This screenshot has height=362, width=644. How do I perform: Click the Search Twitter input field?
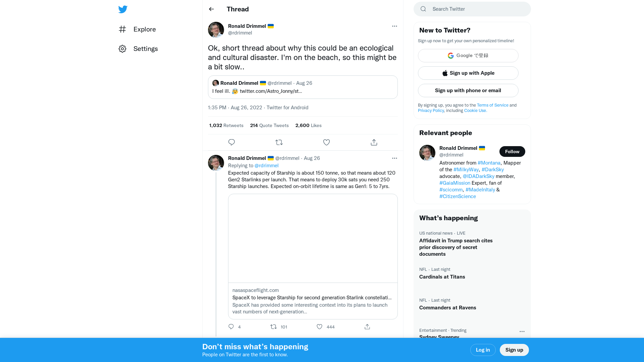[470, 9]
